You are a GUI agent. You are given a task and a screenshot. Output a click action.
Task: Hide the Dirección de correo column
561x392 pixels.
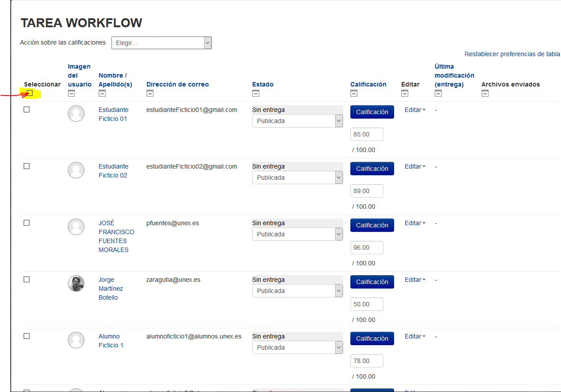(x=150, y=94)
